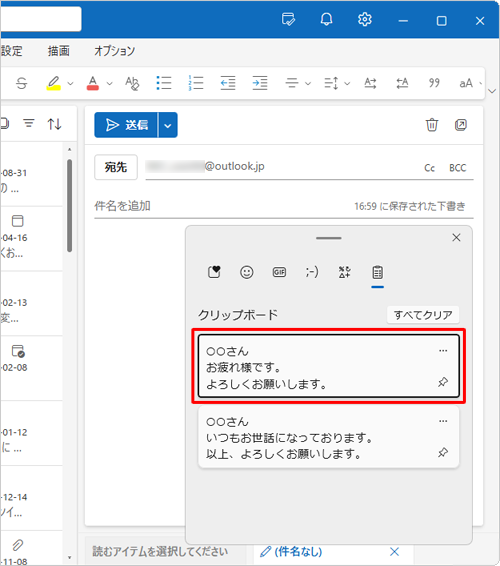The image size is (500, 566).
Task: Decrease the paragraph indent
Action: click(228, 83)
